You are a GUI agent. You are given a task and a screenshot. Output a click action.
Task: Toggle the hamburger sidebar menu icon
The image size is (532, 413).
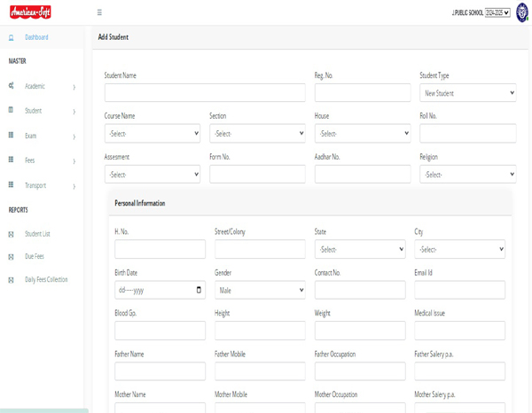(x=99, y=12)
